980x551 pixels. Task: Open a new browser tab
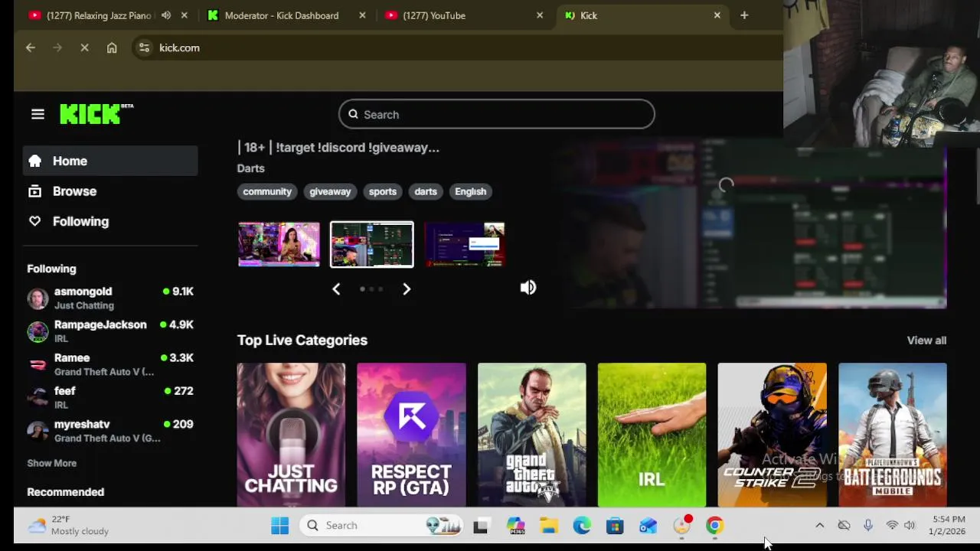click(744, 15)
